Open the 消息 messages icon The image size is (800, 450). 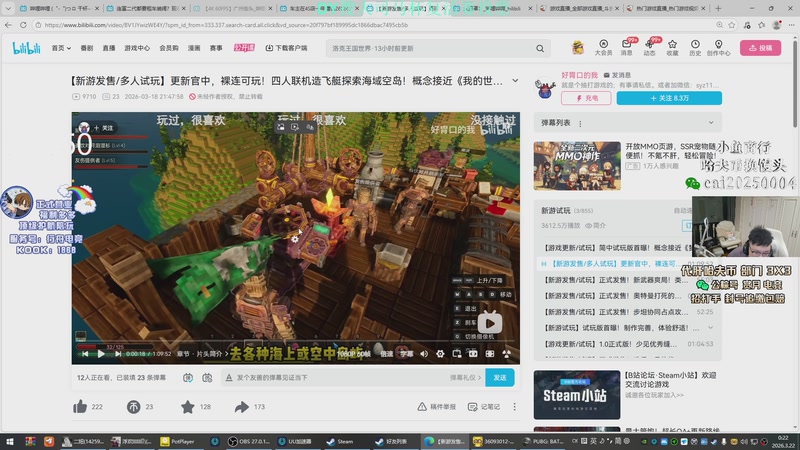[x=627, y=47]
